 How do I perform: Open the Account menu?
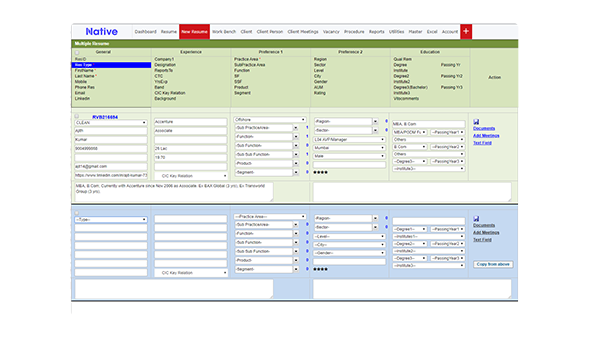[x=450, y=32]
